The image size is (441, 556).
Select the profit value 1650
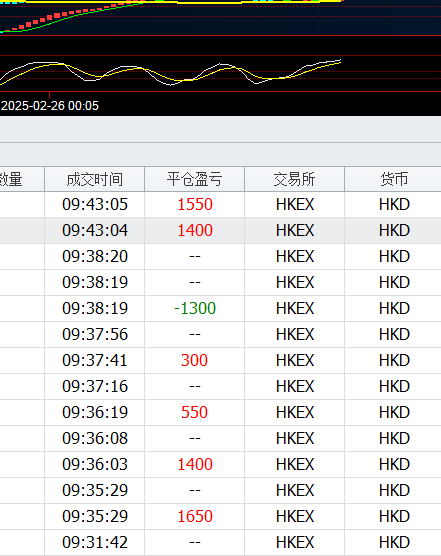pos(195,516)
